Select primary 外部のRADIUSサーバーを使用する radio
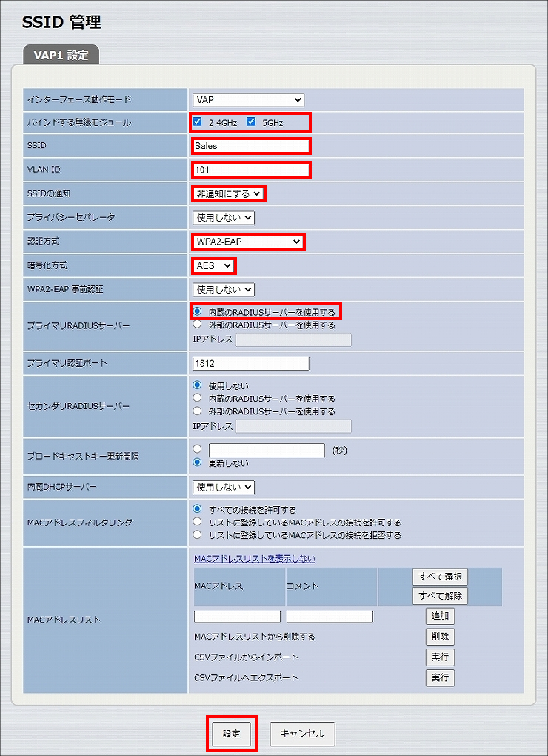This screenshot has width=548, height=756. [197, 325]
